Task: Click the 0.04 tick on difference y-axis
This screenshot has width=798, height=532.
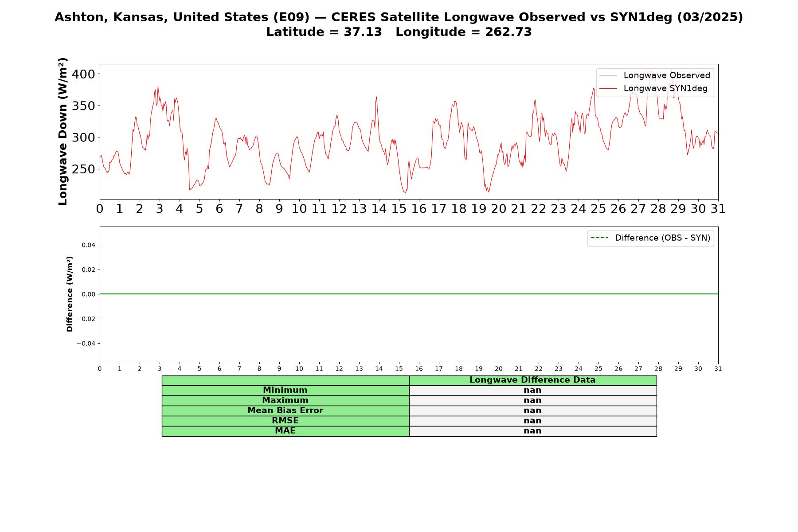Action: pos(88,245)
